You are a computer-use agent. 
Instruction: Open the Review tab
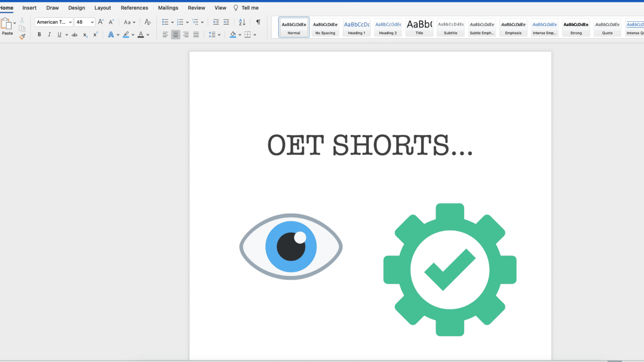point(197,8)
